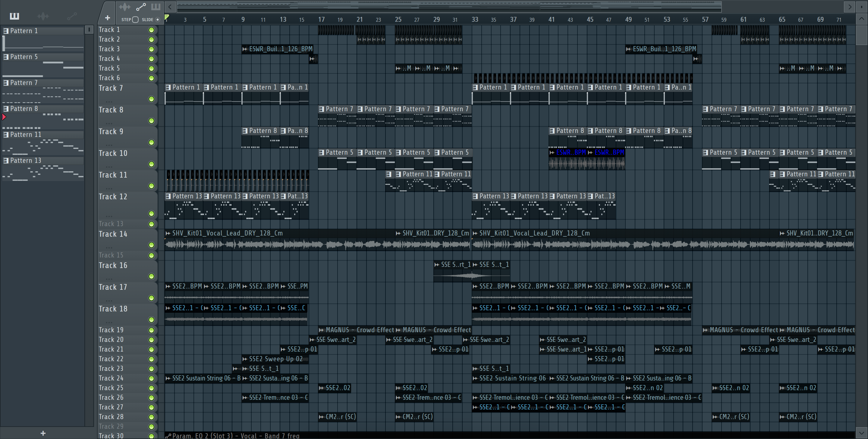Click the unnamed pattern clip icon on Track 11 at bar 24
This screenshot has height=439, width=868.
pyautogui.click(x=388, y=174)
